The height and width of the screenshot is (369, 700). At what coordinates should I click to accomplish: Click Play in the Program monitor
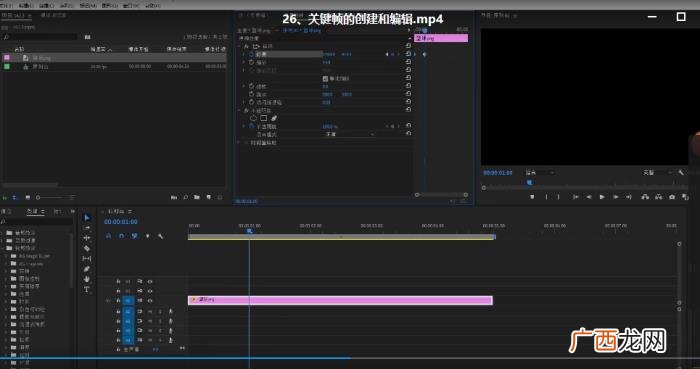[602, 197]
